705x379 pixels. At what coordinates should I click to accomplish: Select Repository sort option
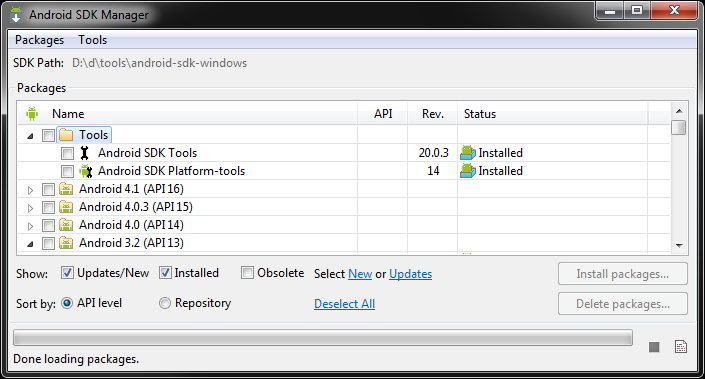point(165,303)
